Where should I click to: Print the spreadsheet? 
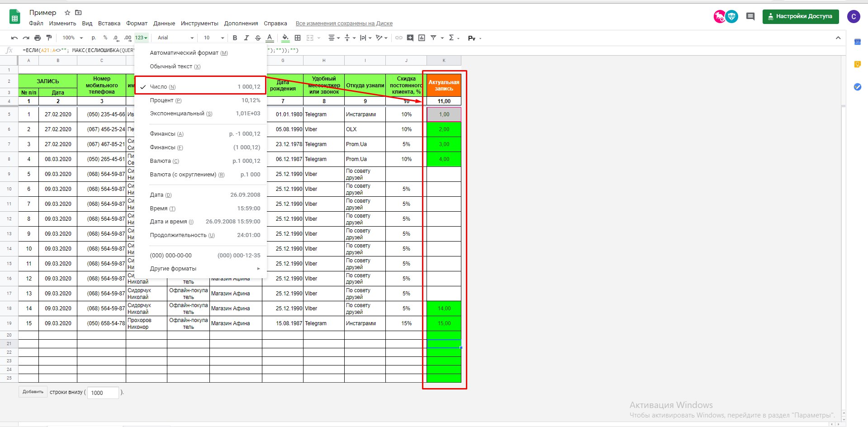tap(38, 38)
